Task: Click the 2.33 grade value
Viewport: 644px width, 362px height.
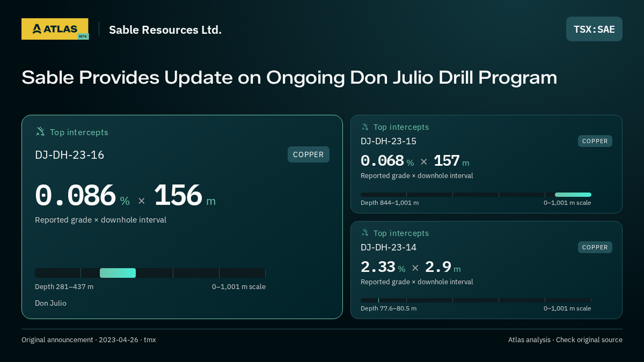Action: coord(378,267)
